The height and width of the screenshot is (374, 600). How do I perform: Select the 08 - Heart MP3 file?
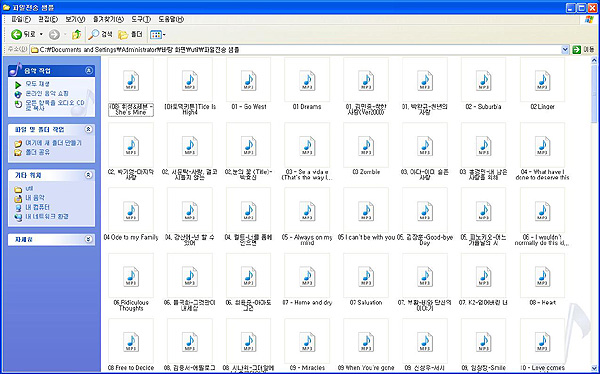click(543, 280)
